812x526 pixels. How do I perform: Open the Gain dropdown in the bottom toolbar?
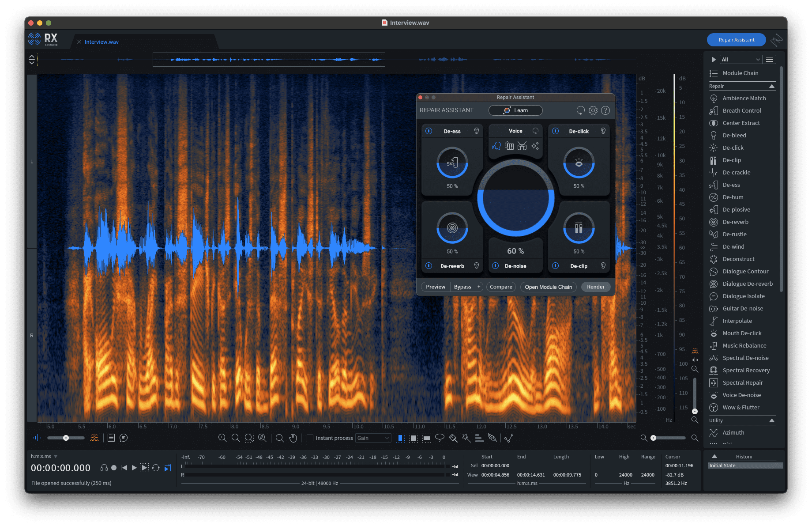click(x=373, y=438)
